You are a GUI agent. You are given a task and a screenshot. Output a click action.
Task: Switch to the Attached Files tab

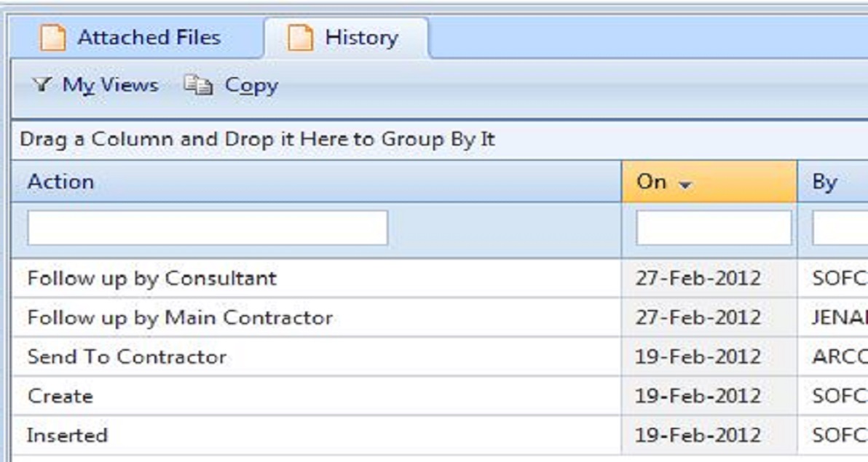click(x=149, y=37)
